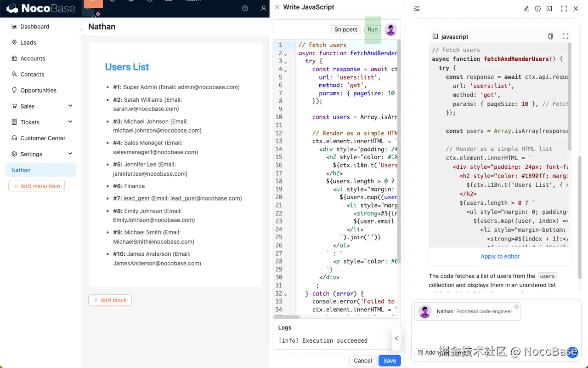Viewport: 588px width, 368px height.
Task: Click the edit pencil icon in chat header
Action: click(526, 9)
